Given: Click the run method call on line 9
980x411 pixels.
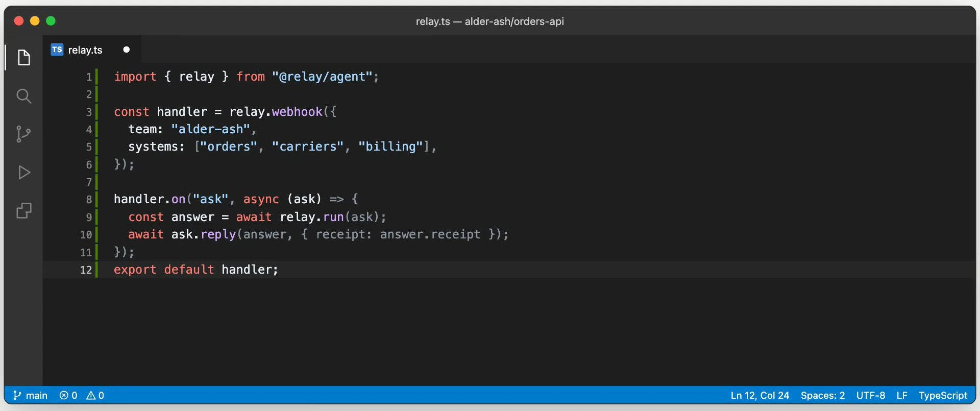Looking at the screenshot, I should point(333,217).
